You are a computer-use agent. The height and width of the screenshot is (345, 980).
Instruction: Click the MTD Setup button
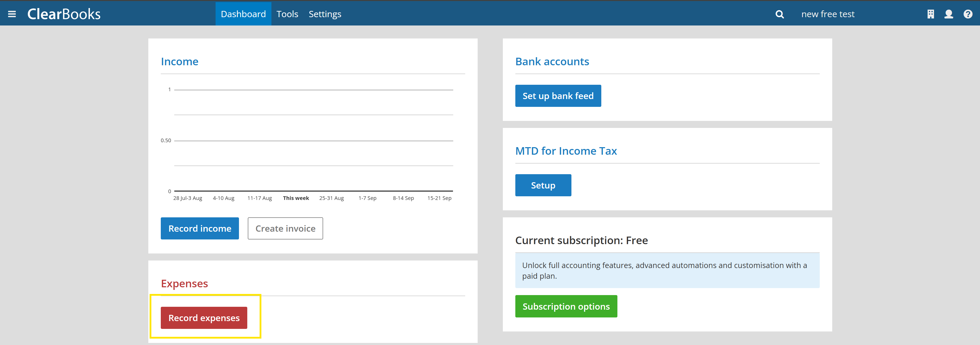click(543, 185)
